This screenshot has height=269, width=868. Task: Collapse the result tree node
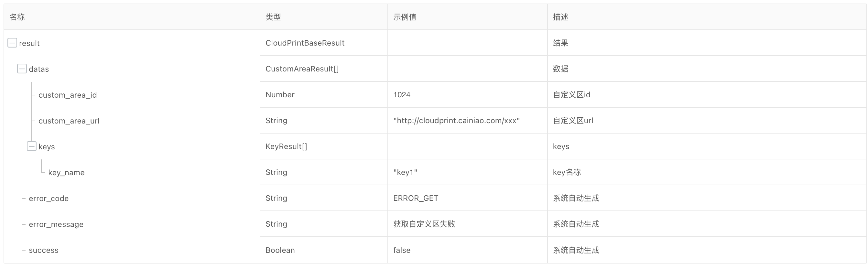point(12,43)
